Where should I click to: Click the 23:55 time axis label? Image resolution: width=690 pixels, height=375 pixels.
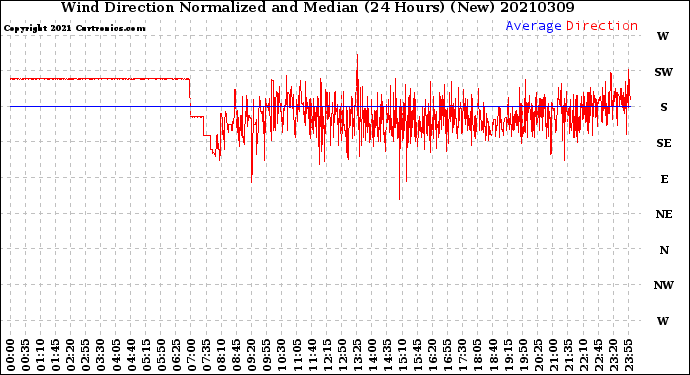click(x=629, y=355)
